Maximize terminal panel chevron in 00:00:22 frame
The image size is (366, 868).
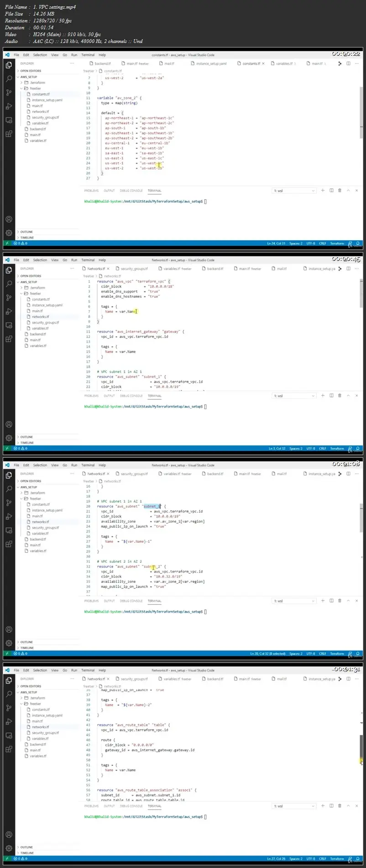tap(348, 191)
